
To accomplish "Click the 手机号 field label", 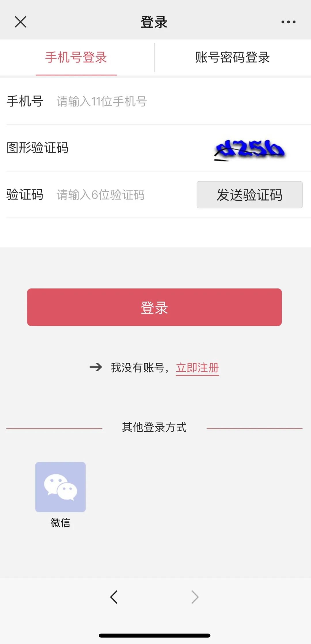I will [25, 101].
